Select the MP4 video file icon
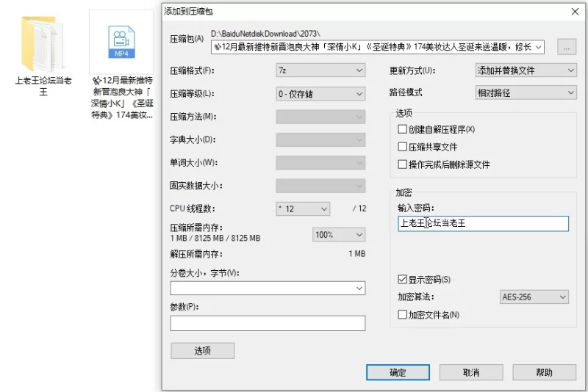 [121, 42]
